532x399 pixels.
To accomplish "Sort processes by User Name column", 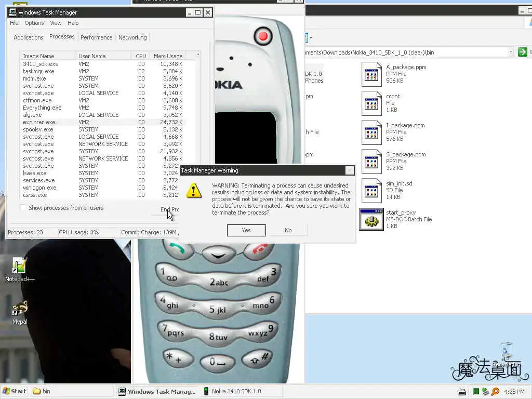I will [x=103, y=56].
